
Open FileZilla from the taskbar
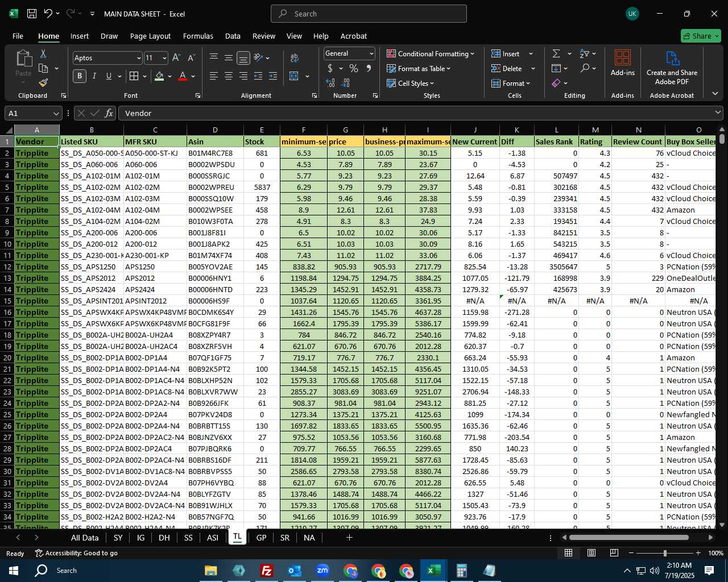pyautogui.click(x=267, y=570)
